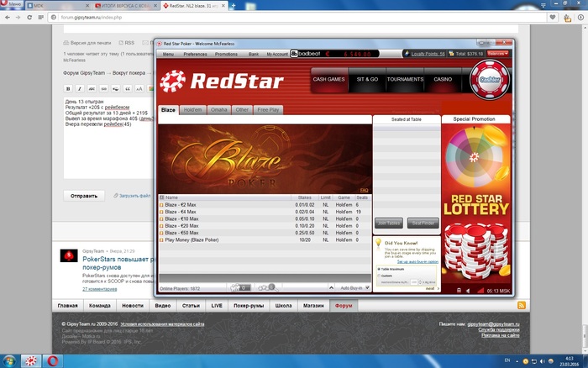
Task: Select the Blaze - €4 Max table row
Action: coord(265,212)
